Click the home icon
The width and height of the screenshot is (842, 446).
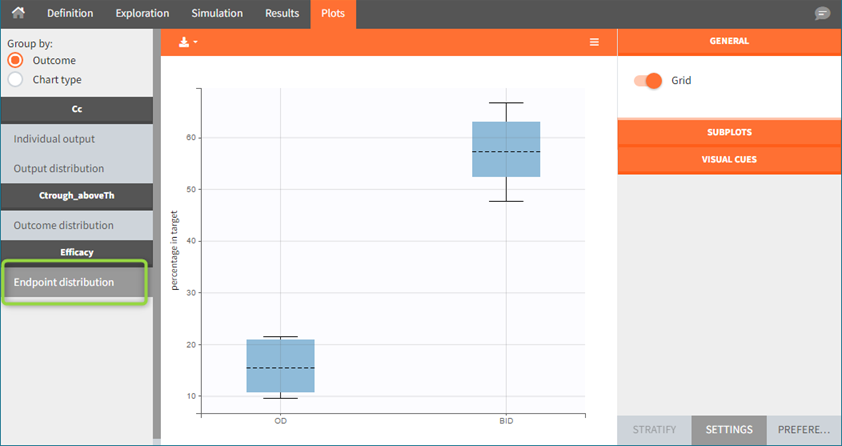coord(17,13)
